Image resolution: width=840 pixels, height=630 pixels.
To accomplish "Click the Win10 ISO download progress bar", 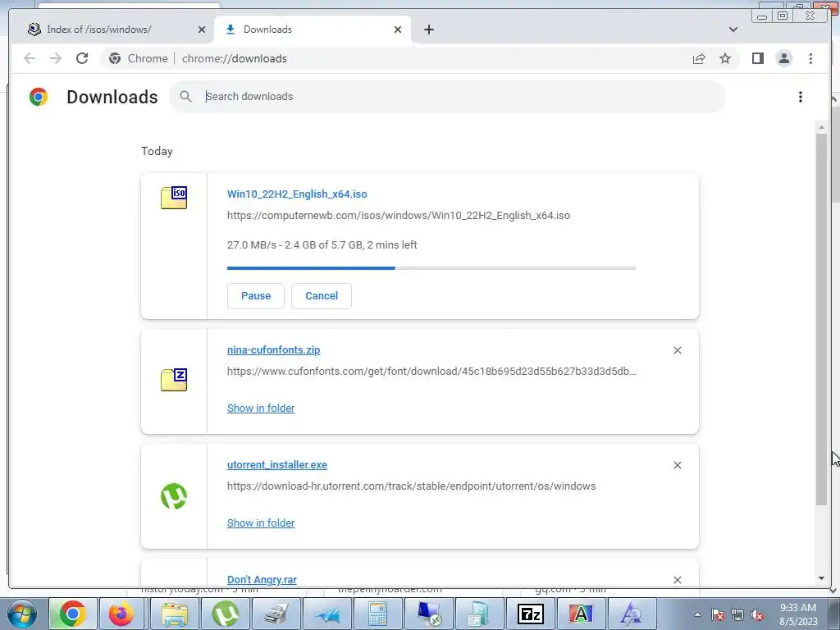I will [x=431, y=268].
